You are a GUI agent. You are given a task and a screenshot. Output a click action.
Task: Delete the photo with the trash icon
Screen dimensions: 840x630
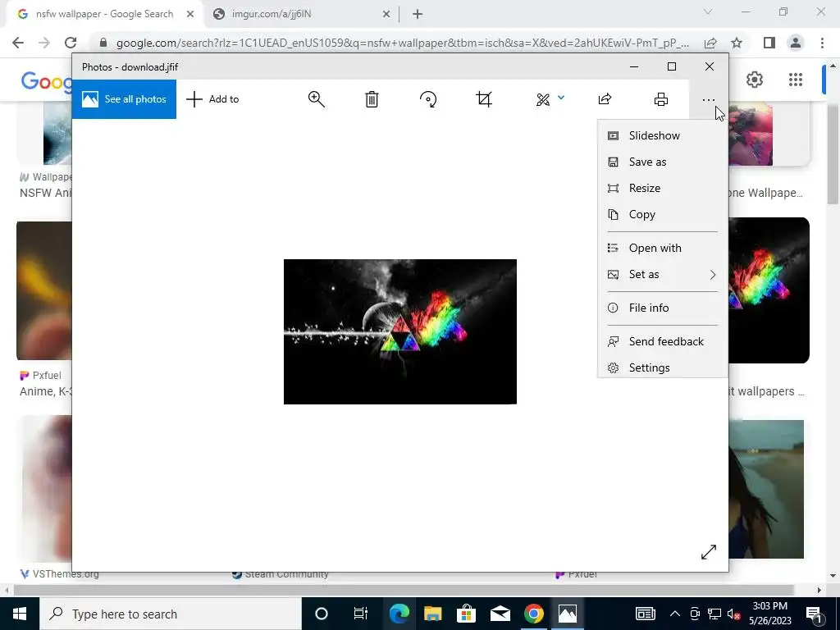pos(372,99)
